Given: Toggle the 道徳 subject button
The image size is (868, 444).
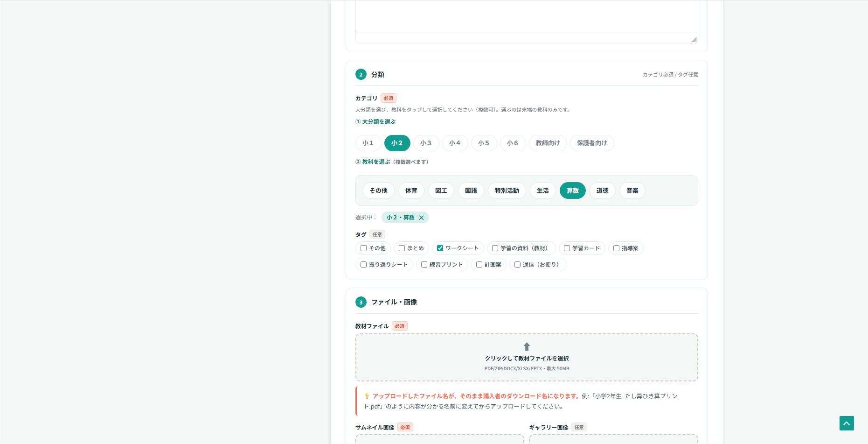Looking at the screenshot, I should pos(602,190).
